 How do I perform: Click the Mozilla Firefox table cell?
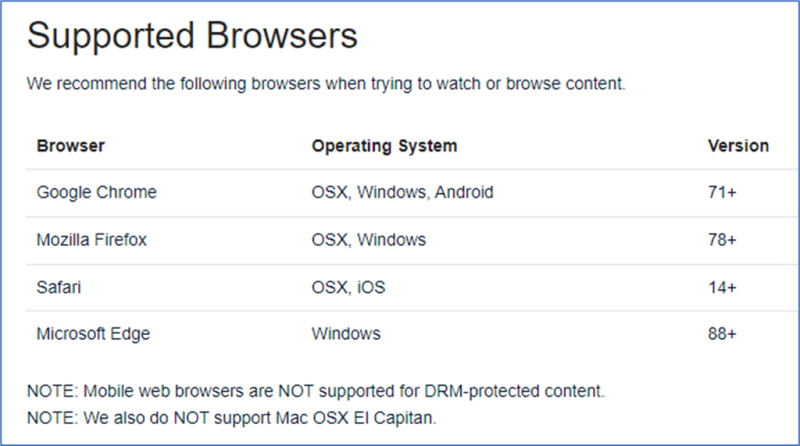(91, 239)
